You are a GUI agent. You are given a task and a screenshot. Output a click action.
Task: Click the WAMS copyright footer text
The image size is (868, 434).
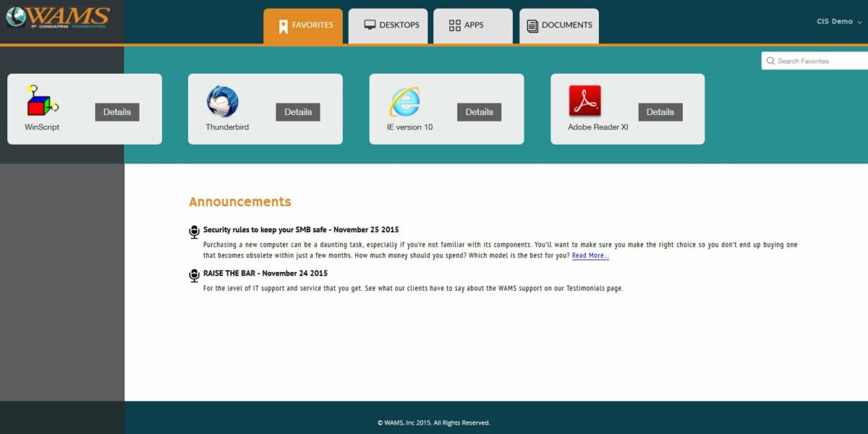(434, 423)
